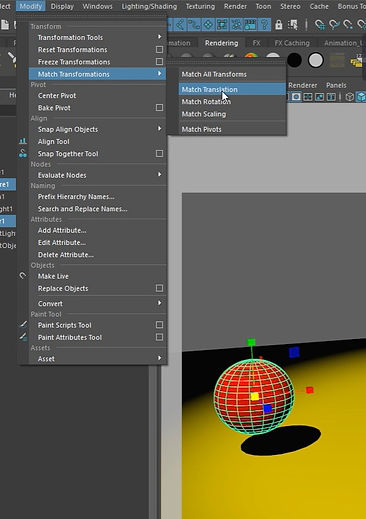Open the Texturing menu
The height and width of the screenshot is (519, 366).
(x=200, y=6)
